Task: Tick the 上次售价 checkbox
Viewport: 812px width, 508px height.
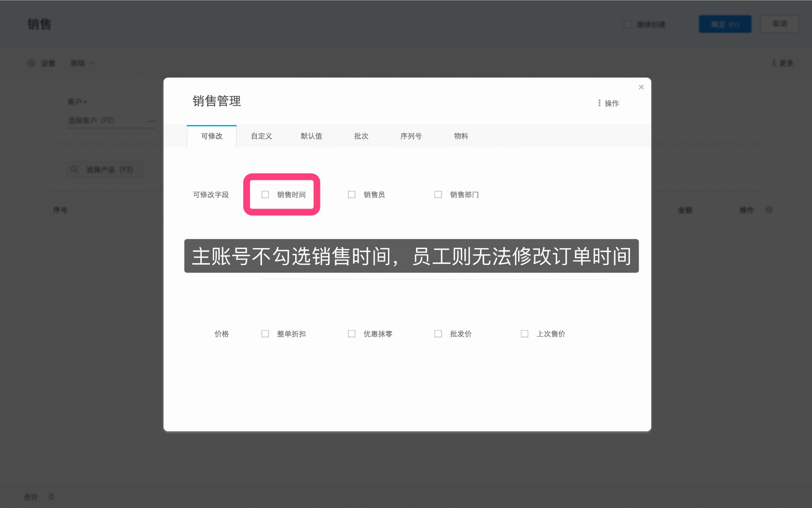Action: [x=525, y=334]
